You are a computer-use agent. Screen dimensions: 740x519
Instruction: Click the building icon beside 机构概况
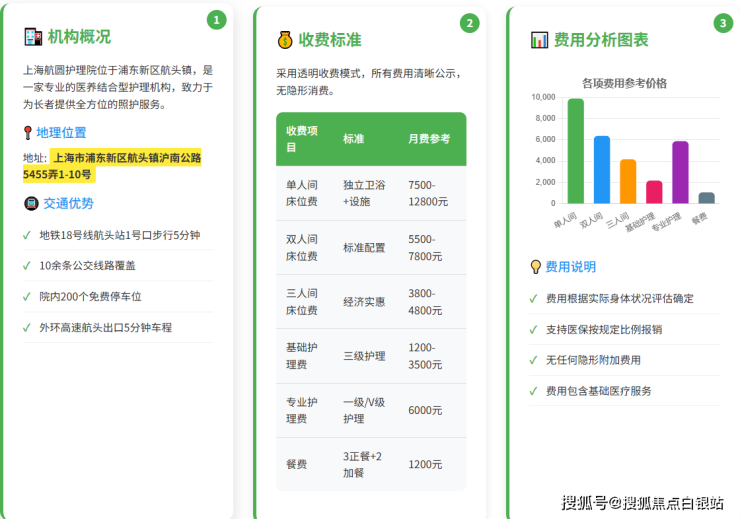click(33, 37)
